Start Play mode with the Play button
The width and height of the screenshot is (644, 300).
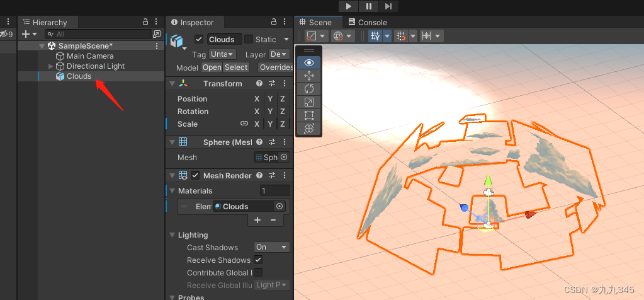[348, 6]
